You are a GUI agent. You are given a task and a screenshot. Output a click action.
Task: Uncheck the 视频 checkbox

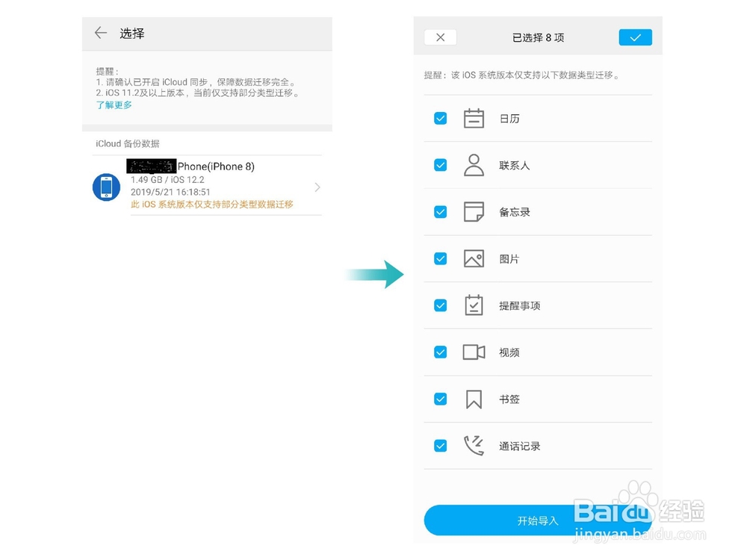pos(440,352)
